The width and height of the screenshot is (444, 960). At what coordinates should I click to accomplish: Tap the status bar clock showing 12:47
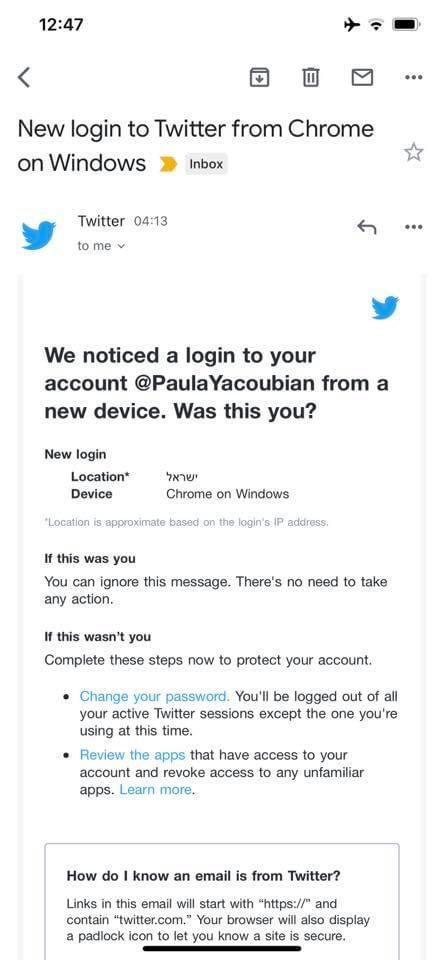(61, 24)
